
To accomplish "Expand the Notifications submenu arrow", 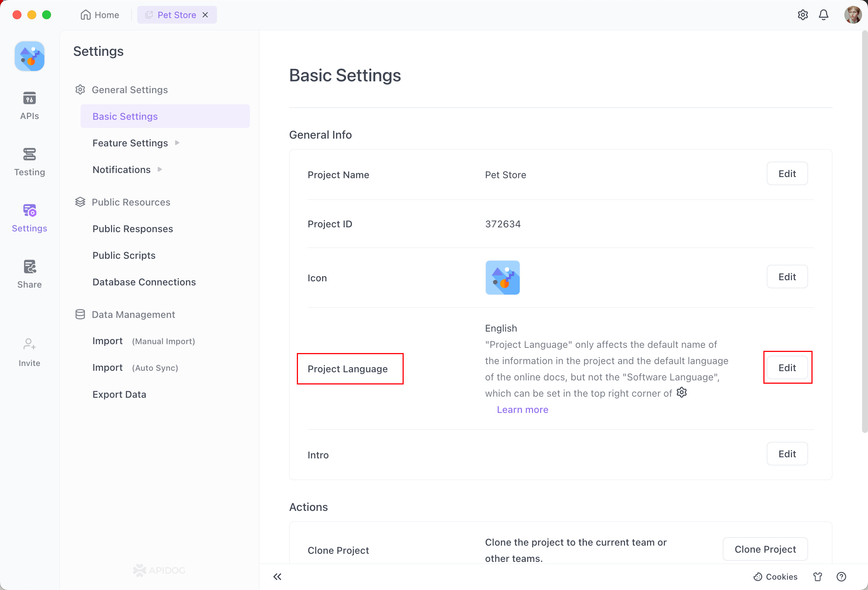I will click(x=160, y=170).
